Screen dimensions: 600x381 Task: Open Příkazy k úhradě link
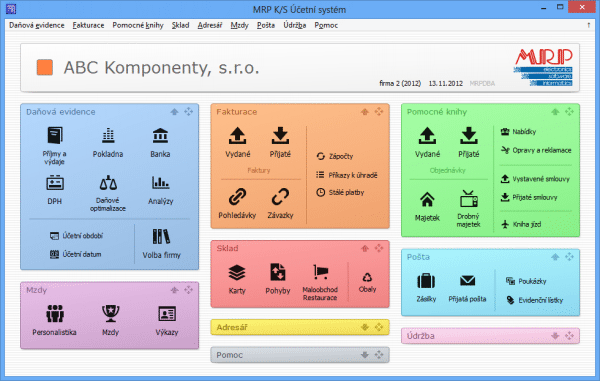coord(347,175)
